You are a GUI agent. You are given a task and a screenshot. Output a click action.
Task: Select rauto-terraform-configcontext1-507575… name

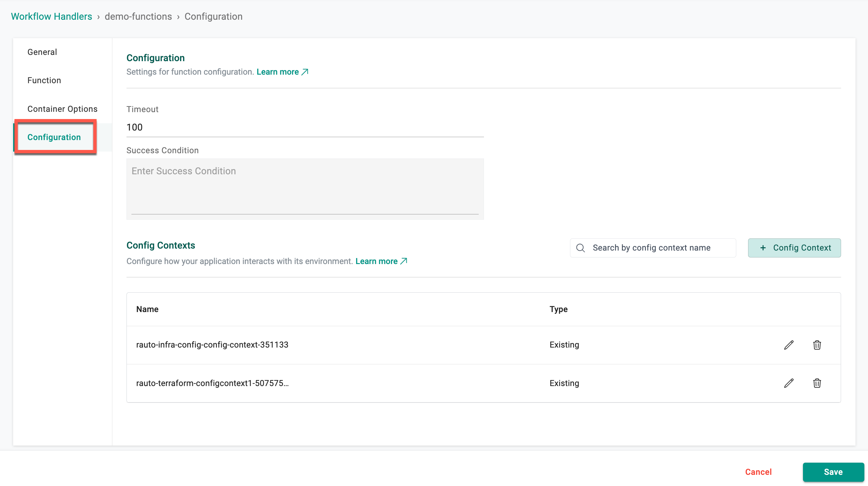pyautogui.click(x=212, y=383)
